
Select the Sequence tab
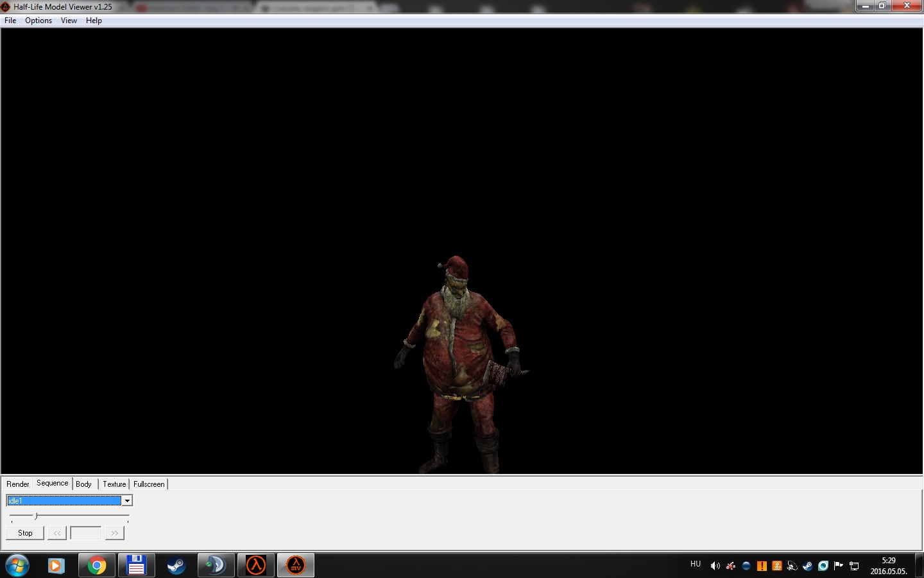pyautogui.click(x=53, y=483)
